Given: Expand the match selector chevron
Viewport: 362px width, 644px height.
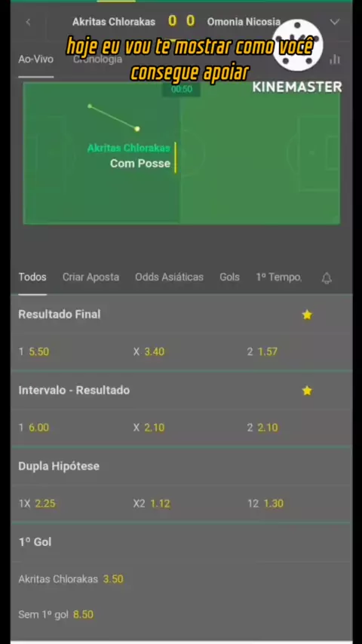Looking at the screenshot, I should click(335, 22).
